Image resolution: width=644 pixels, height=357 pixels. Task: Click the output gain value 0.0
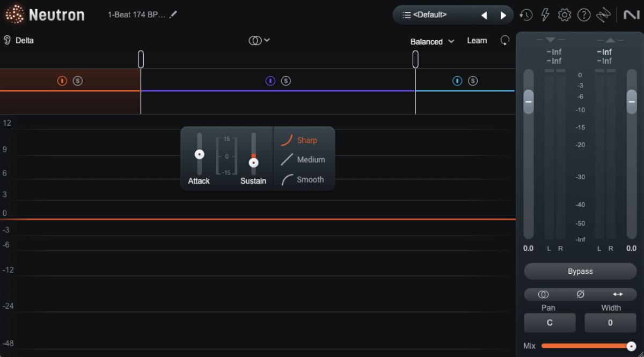click(x=632, y=248)
